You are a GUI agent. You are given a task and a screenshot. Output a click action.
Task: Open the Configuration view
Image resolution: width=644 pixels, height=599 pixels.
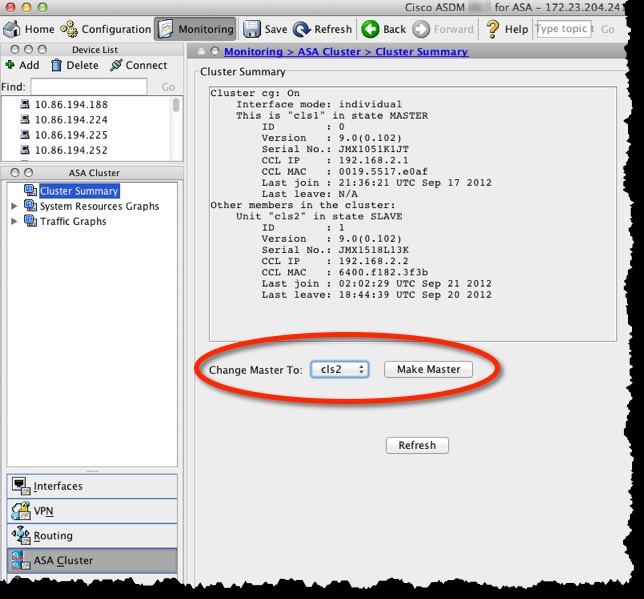tap(106, 29)
